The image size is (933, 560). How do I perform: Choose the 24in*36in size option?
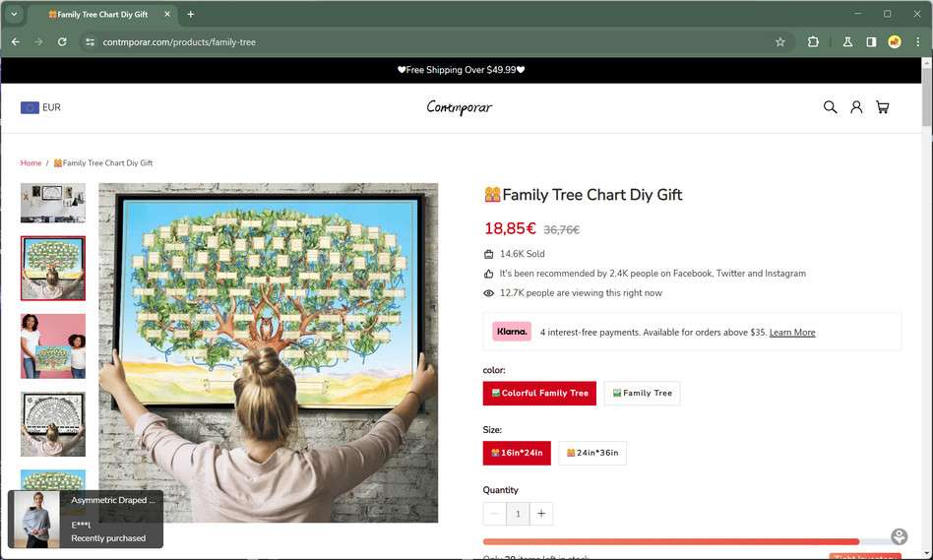(x=592, y=453)
